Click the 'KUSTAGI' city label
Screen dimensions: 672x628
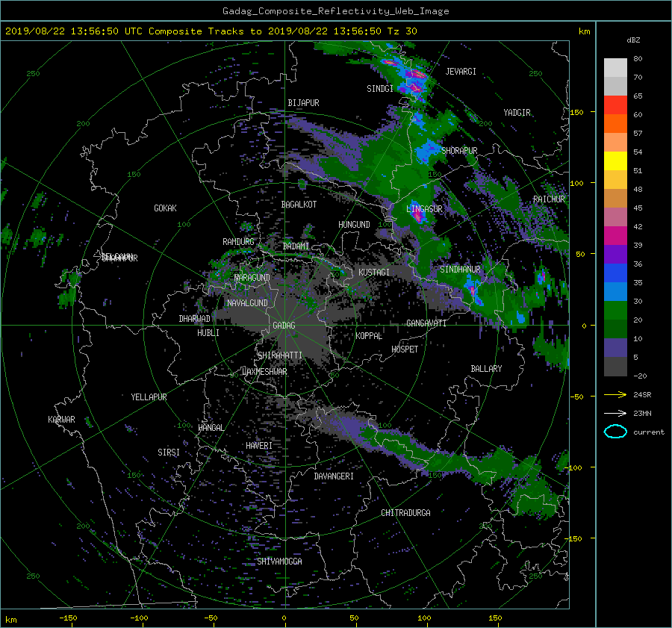pos(374,273)
